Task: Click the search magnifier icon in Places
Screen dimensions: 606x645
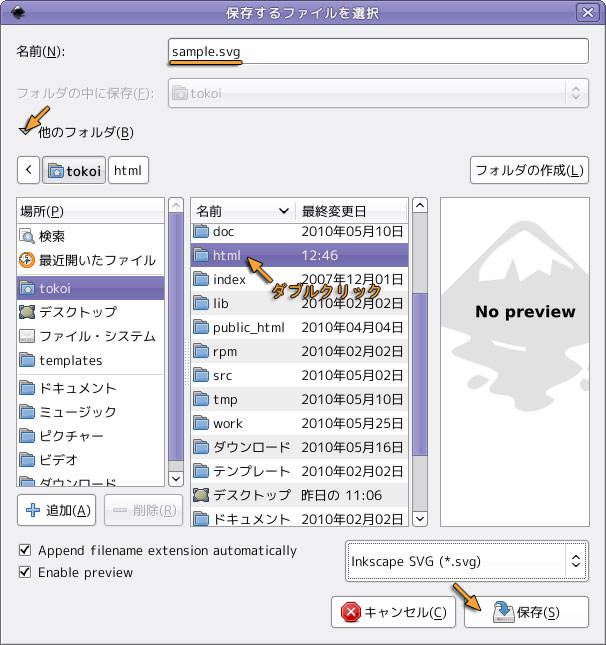Action: [27, 236]
